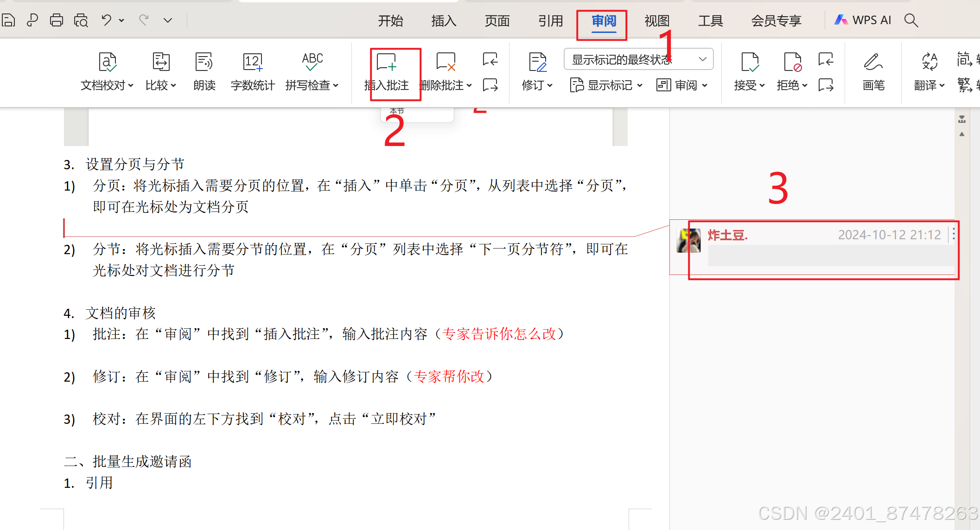Image resolution: width=980 pixels, height=530 pixels.
Task: Switch to the View (视图) tab
Action: pyautogui.click(x=657, y=20)
